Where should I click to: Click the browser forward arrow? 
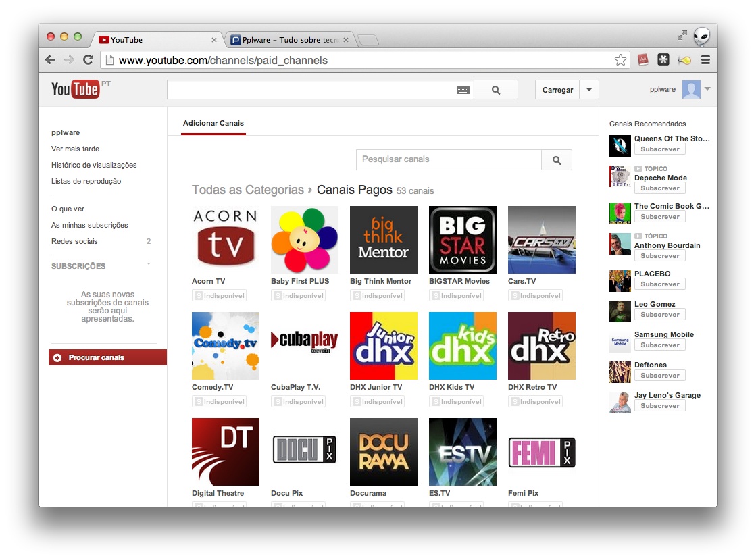[x=69, y=59]
